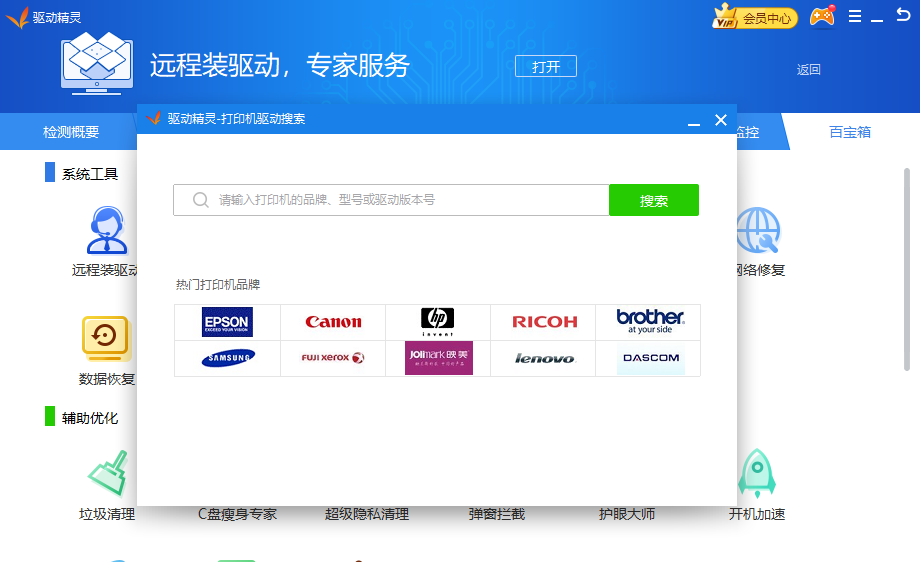Switch to the 百宝箱 tab
This screenshot has width=920, height=580.
coord(850,132)
